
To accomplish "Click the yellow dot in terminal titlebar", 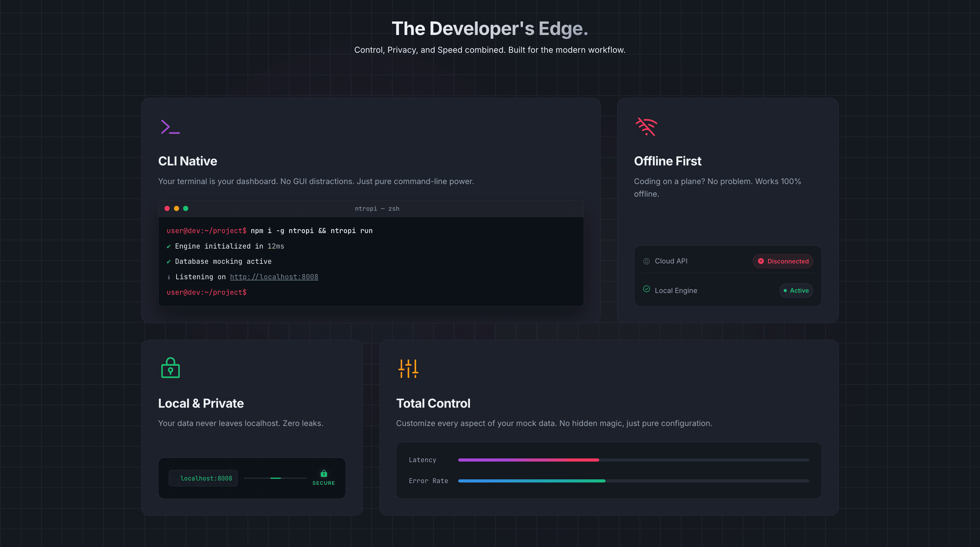I will pyautogui.click(x=176, y=208).
